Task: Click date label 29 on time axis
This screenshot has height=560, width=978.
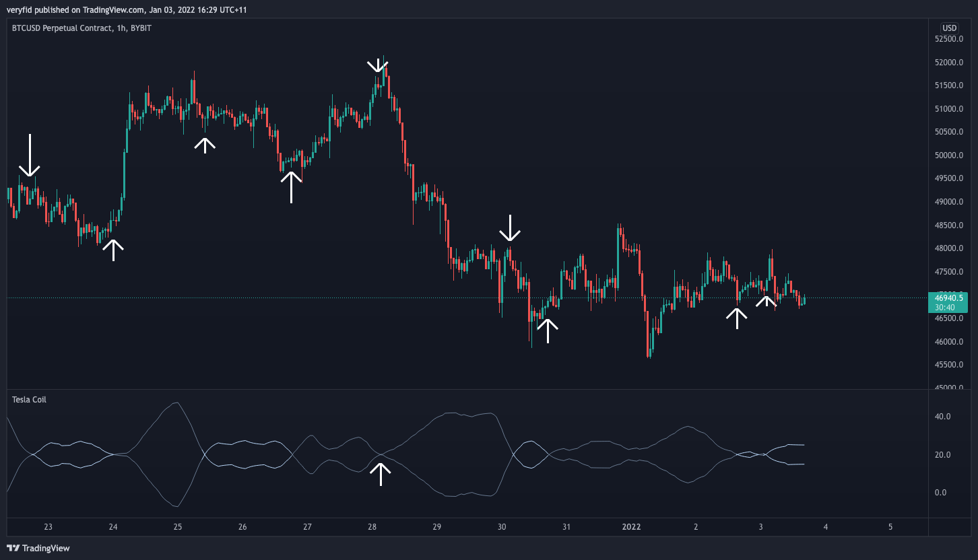Action: [436, 527]
